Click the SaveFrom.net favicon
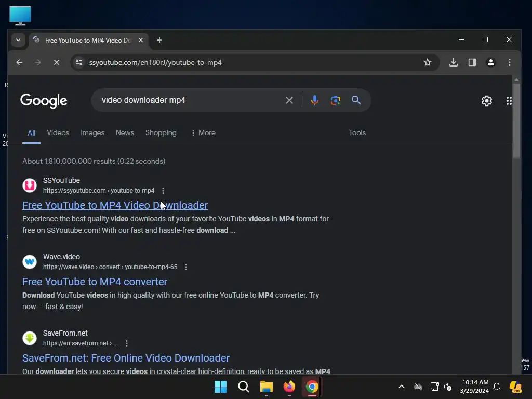 [x=30, y=338]
